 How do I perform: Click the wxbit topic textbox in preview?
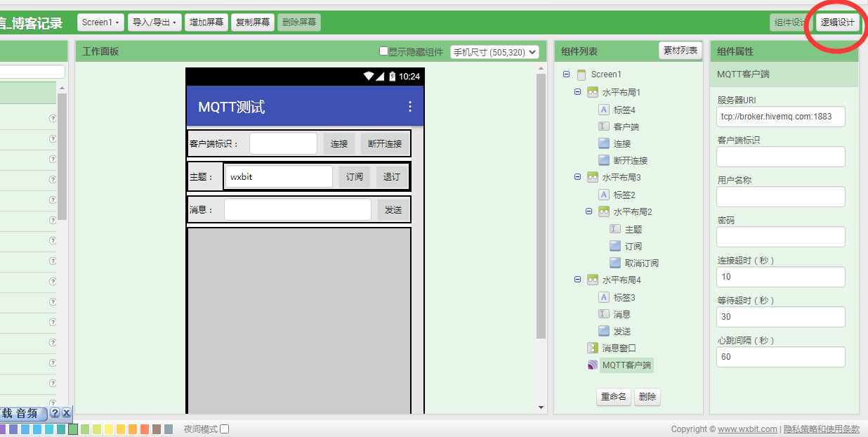[x=278, y=176]
